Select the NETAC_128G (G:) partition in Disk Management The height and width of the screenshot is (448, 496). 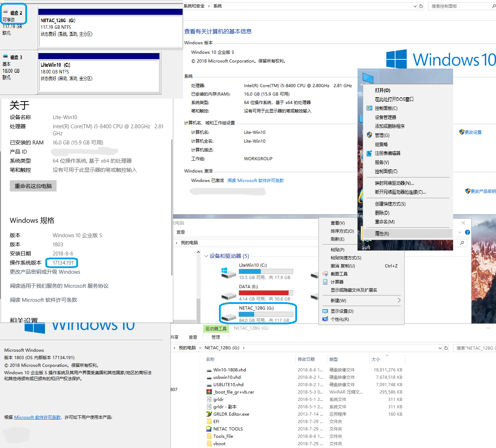point(110,28)
